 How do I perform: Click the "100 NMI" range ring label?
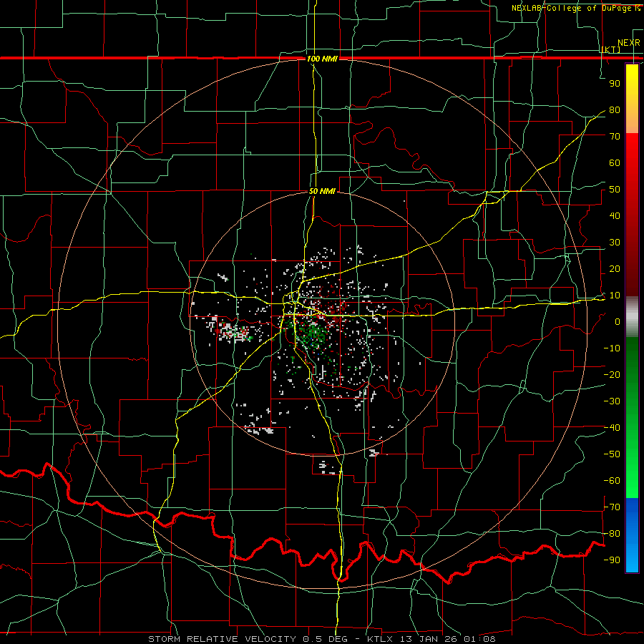click(323, 59)
